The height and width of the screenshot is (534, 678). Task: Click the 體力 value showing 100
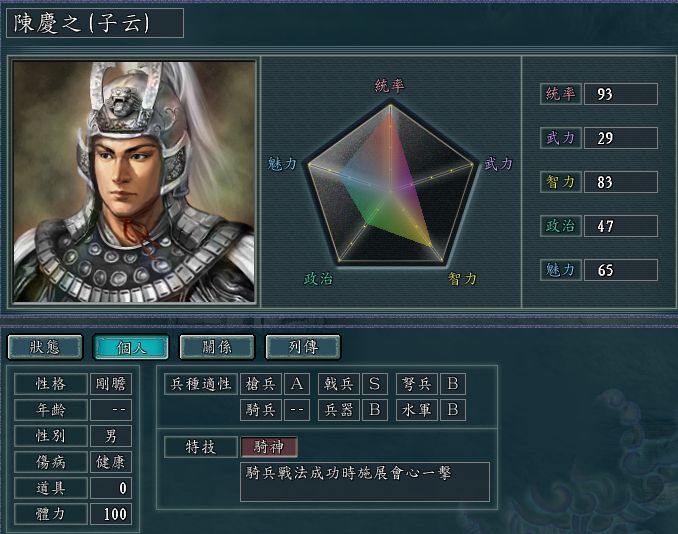111,514
